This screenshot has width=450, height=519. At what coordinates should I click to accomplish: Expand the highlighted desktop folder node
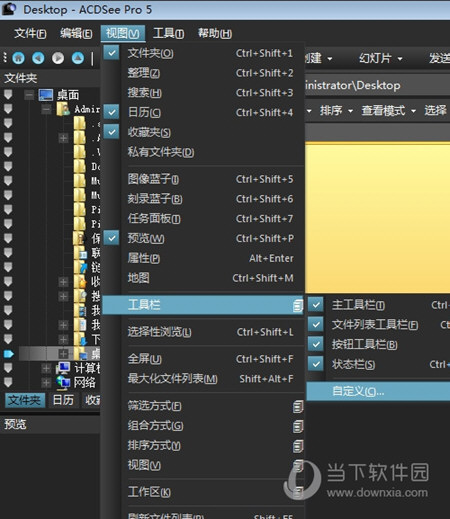click(x=63, y=354)
